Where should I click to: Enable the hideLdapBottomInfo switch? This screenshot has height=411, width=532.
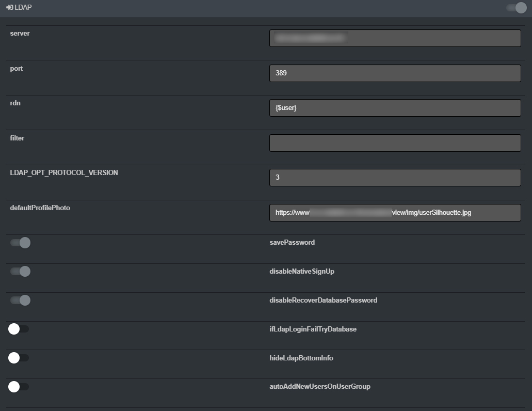click(x=19, y=357)
